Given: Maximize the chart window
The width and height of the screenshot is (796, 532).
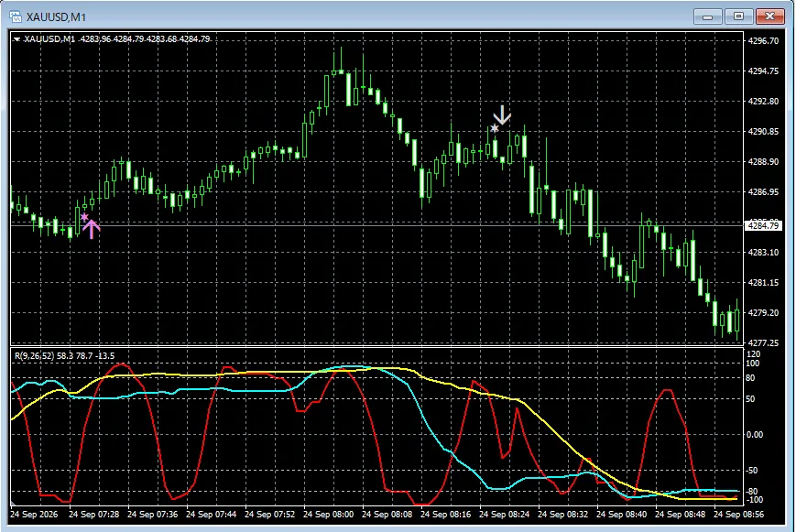Looking at the screenshot, I should pos(738,16).
